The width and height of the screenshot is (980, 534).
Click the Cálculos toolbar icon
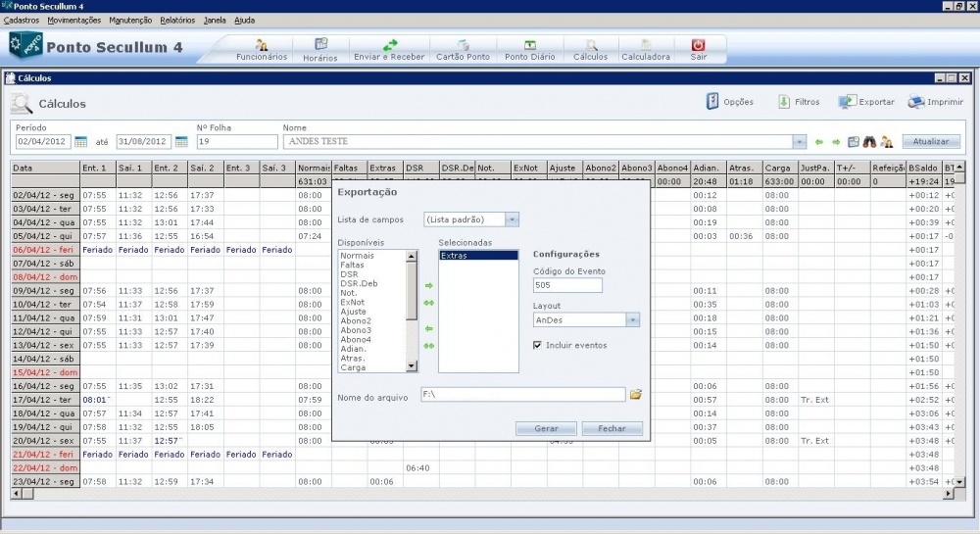[590, 49]
